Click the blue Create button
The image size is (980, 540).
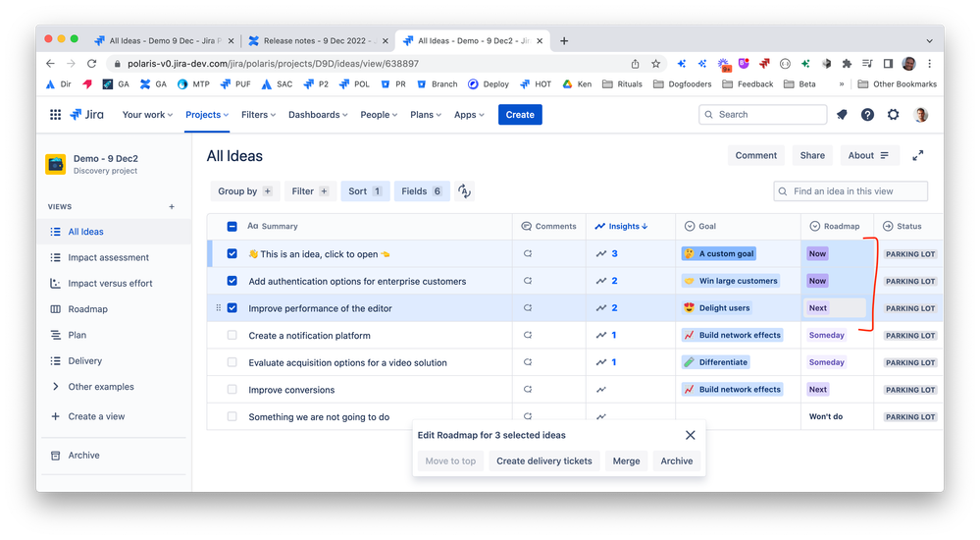[x=520, y=115]
